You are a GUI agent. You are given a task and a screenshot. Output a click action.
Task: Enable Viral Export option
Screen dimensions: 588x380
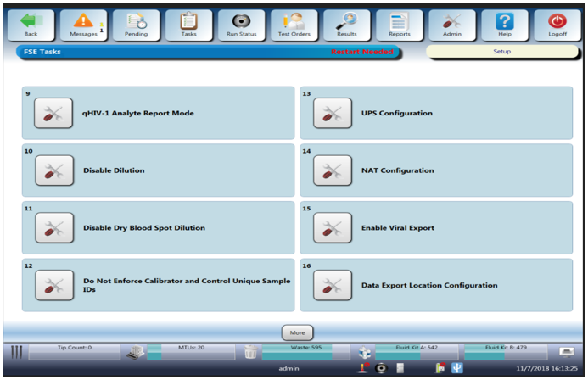click(333, 228)
